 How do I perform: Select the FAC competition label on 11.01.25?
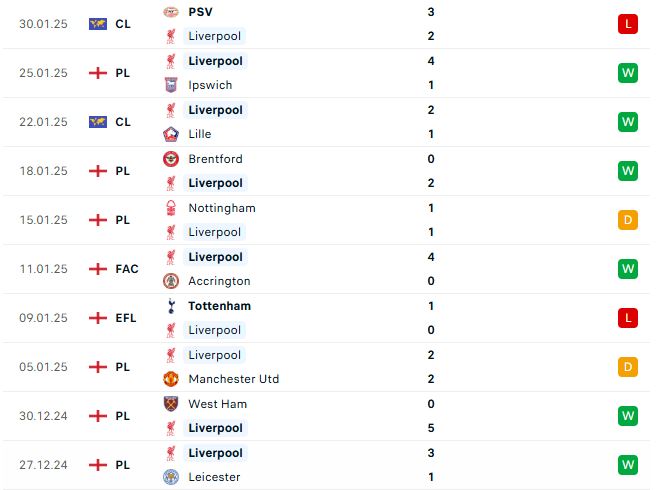click(x=127, y=269)
